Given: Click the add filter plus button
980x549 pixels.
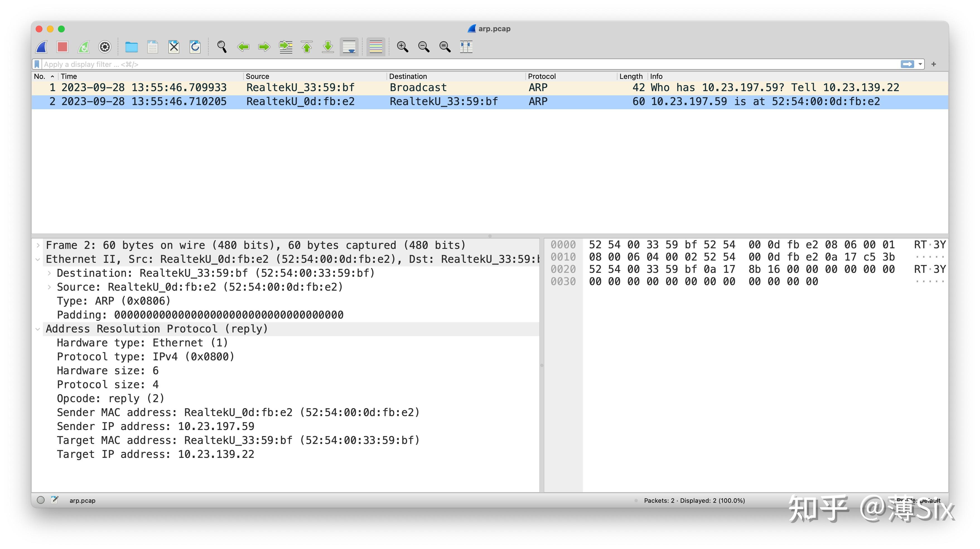Looking at the screenshot, I should 934,64.
